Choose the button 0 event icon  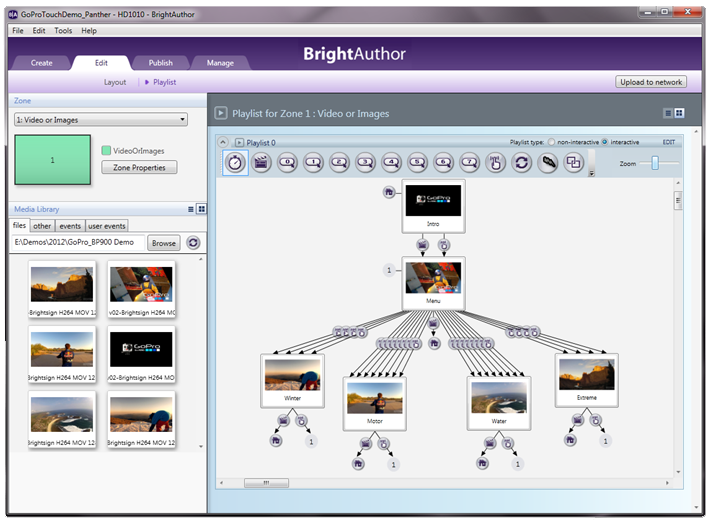288,163
